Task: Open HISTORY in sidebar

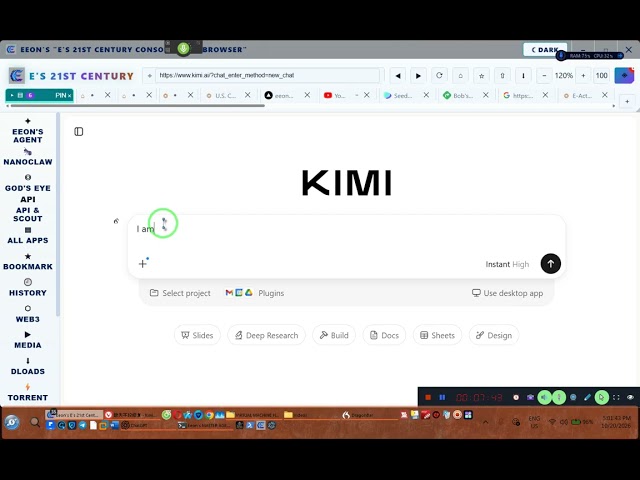Action: 28,288
